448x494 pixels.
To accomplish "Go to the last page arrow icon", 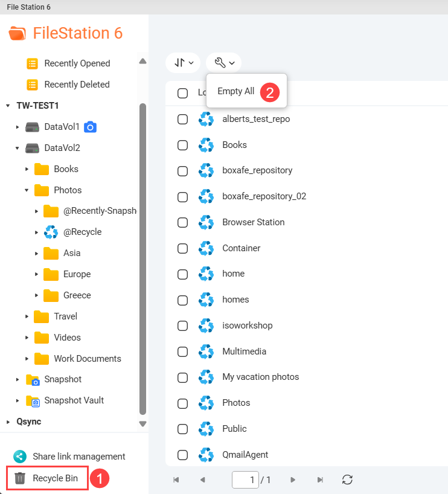I will click(x=320, y=480).
